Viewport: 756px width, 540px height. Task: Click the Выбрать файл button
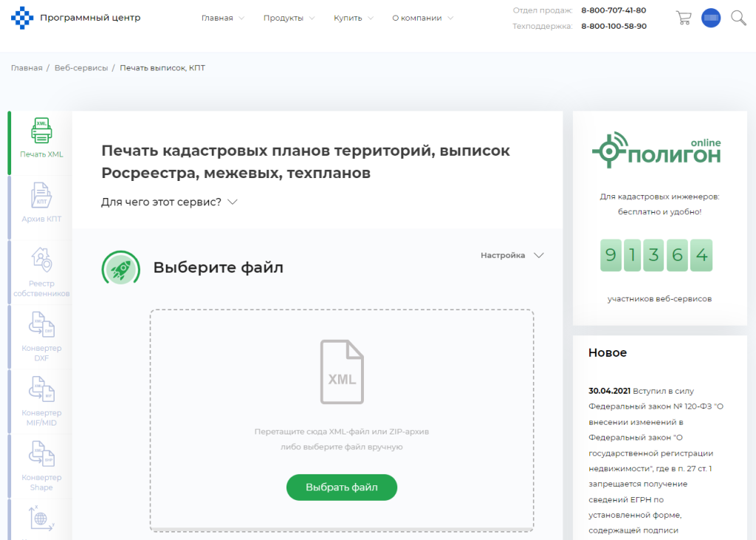pyautogui.click(x=341, y=487)
